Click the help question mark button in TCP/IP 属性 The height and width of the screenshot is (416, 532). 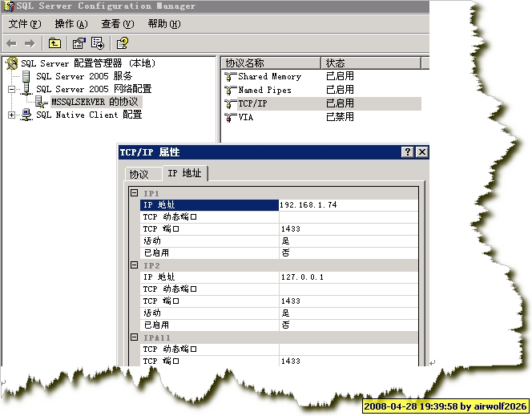pos(408,151)
